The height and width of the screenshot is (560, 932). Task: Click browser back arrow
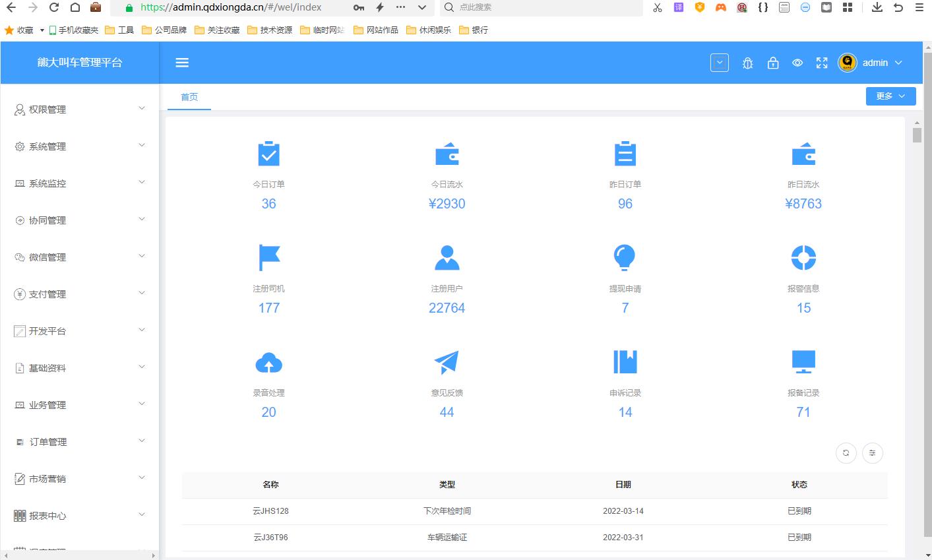pyautogui.click(x=11, y=7)
